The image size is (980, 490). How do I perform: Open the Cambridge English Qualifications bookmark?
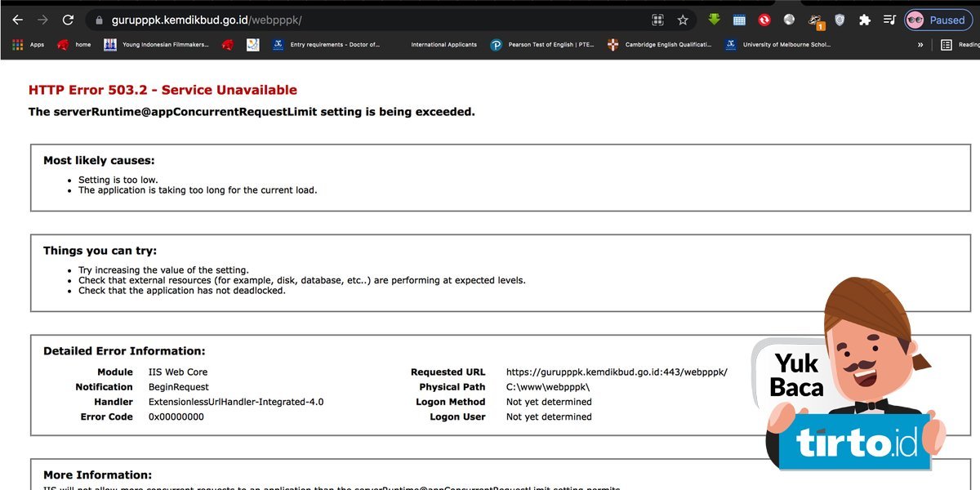660,45
